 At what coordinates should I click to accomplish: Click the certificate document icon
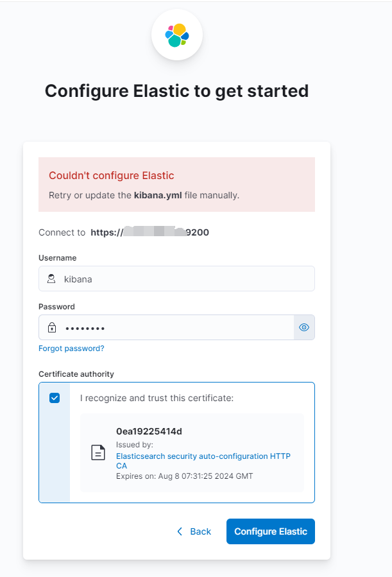click(x=98, y=452)
